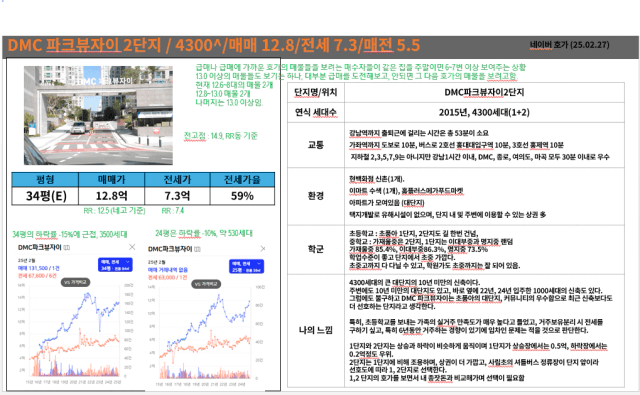Open the blue 매매, 전세 34평 dropdown
The width and height of the screenshot is (640, 395).
click(115, 264)
